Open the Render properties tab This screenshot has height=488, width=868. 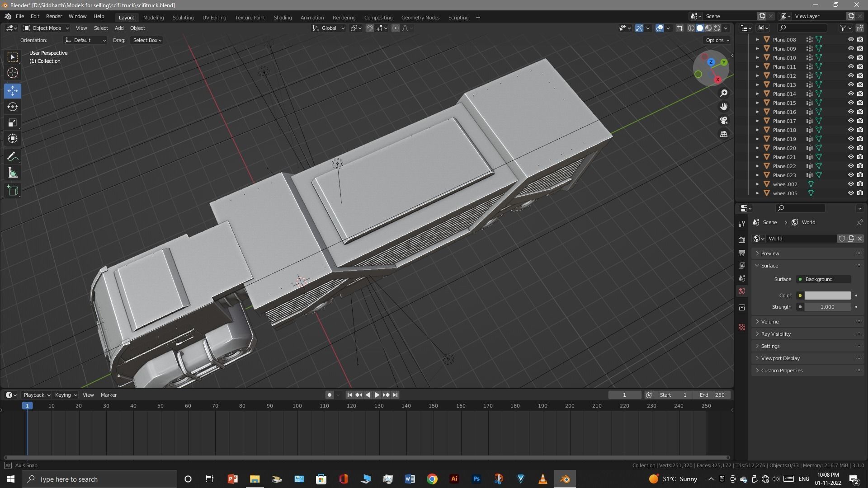coord(741,240)
